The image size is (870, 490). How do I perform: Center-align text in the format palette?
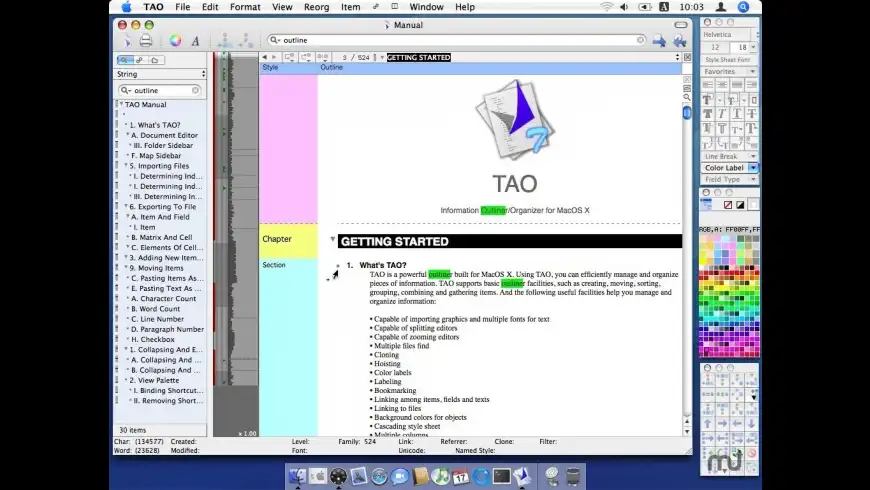tap(722, 84)
